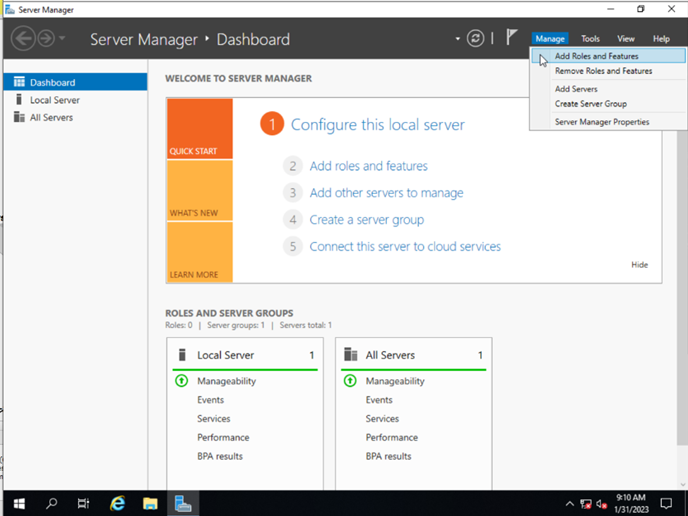Click Server Manager taskbar icon
The height and width of the screenshot is (516, 688).
183,503
